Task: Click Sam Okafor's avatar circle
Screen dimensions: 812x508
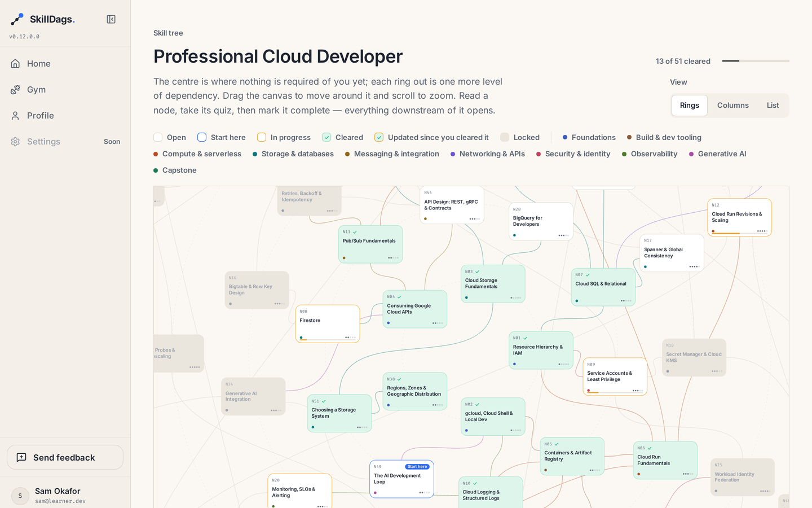Action: click(20, 496)
